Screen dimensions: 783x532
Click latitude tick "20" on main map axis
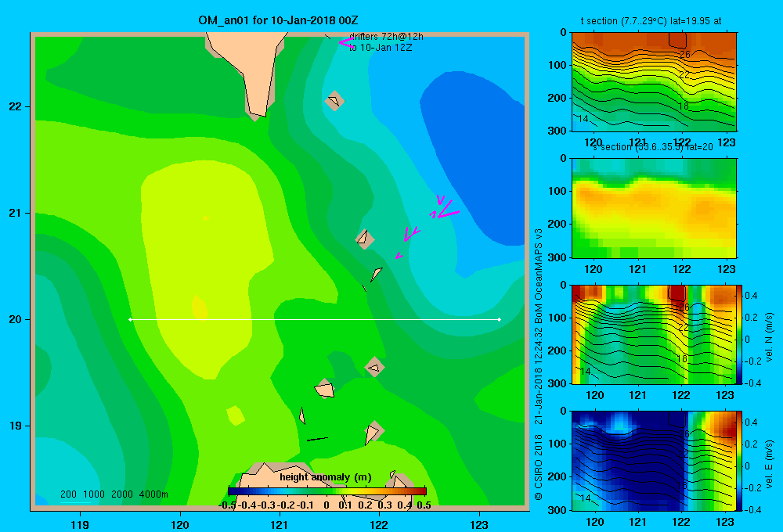(x=16, y=319)
